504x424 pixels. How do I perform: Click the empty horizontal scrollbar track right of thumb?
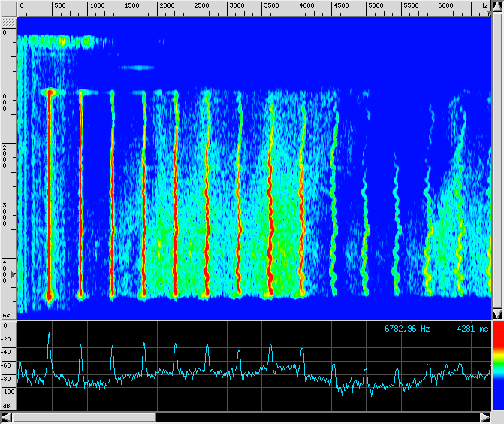[315, 417]
